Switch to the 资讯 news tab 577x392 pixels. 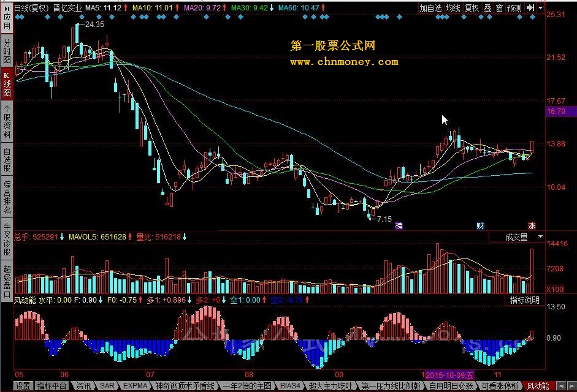pyautogui.click(x=83, y=386)
